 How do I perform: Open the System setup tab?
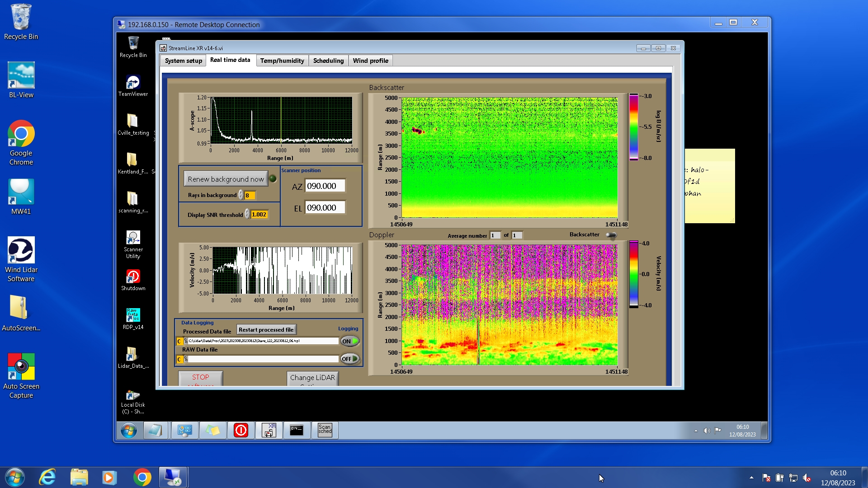tap(183, 61)
